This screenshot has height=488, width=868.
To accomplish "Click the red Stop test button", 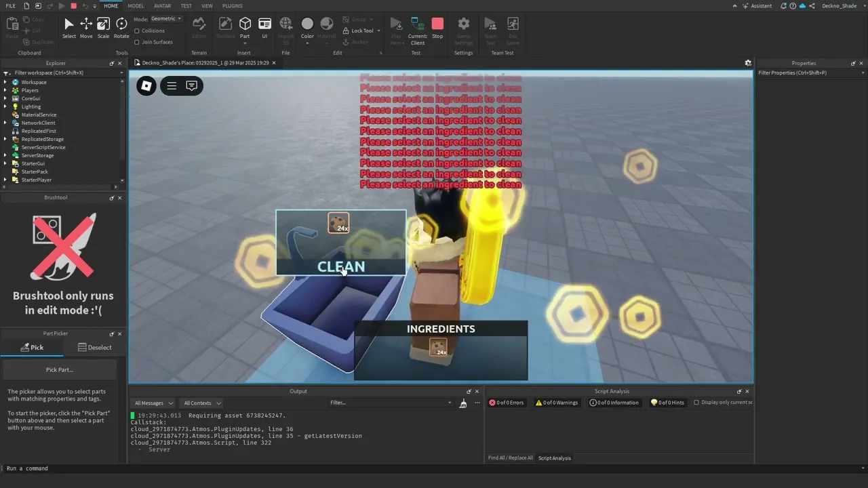I will tap(437, 28).
